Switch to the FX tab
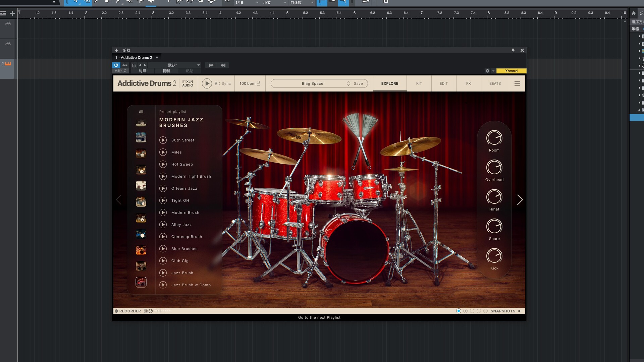Image resolution: width=644 pixels, height=362 pixels. (469, 83)
